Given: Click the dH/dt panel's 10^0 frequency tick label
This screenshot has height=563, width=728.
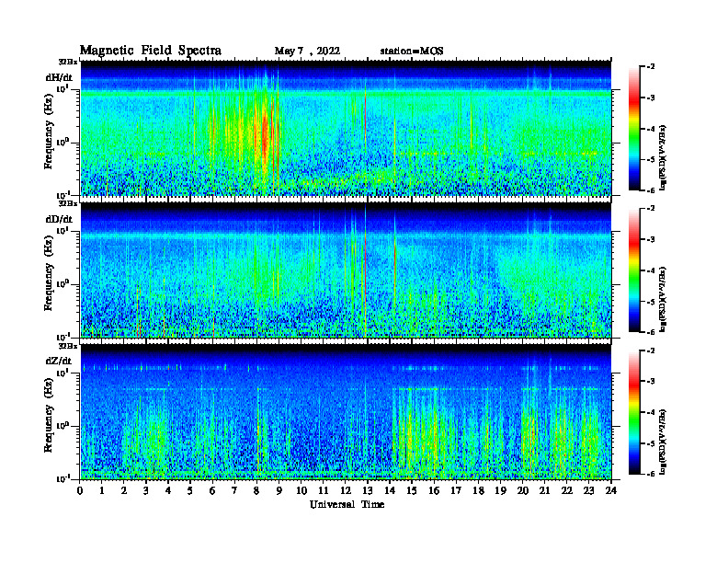Looking at the screenshot, I should click(63, 143).
